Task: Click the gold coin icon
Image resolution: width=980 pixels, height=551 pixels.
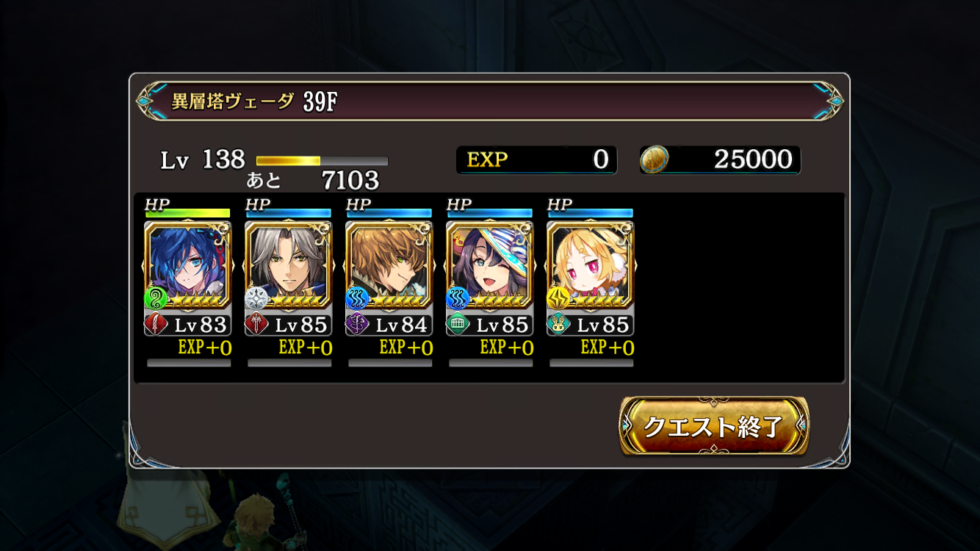Action: click(655, 159)
